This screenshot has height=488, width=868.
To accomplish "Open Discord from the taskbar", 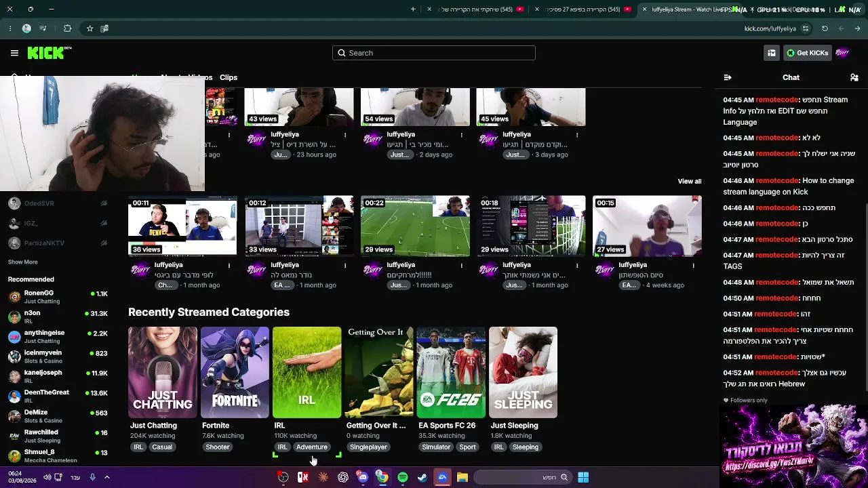I will [363, 477].
